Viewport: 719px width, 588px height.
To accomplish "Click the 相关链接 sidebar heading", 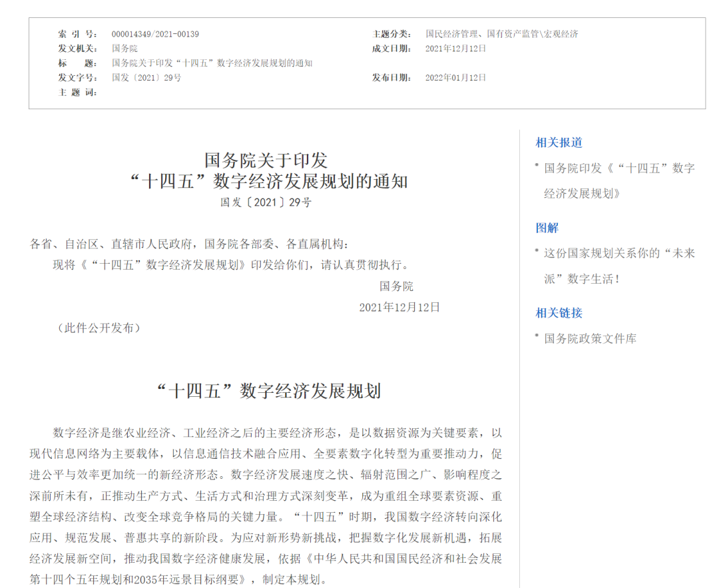I will [559, 313].
